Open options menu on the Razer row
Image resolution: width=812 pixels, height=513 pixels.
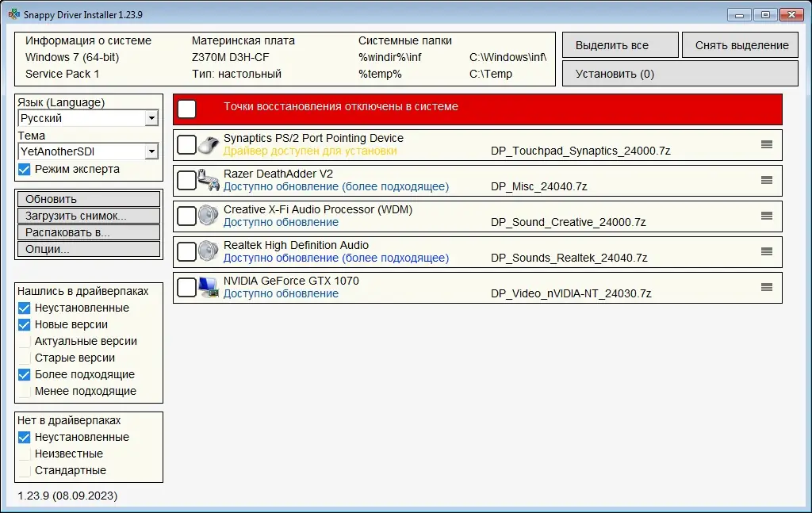[x=766, y=180]
